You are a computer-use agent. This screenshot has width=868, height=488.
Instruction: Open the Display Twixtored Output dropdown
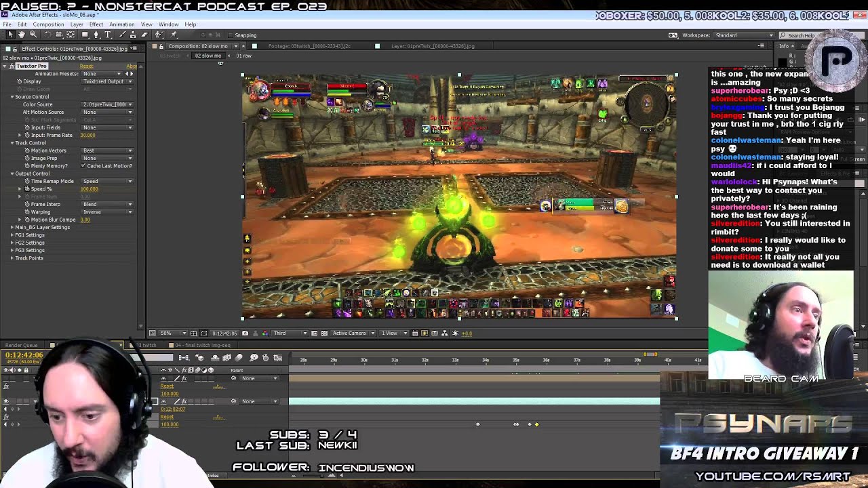pyautogui.click(x=107, y=81)
